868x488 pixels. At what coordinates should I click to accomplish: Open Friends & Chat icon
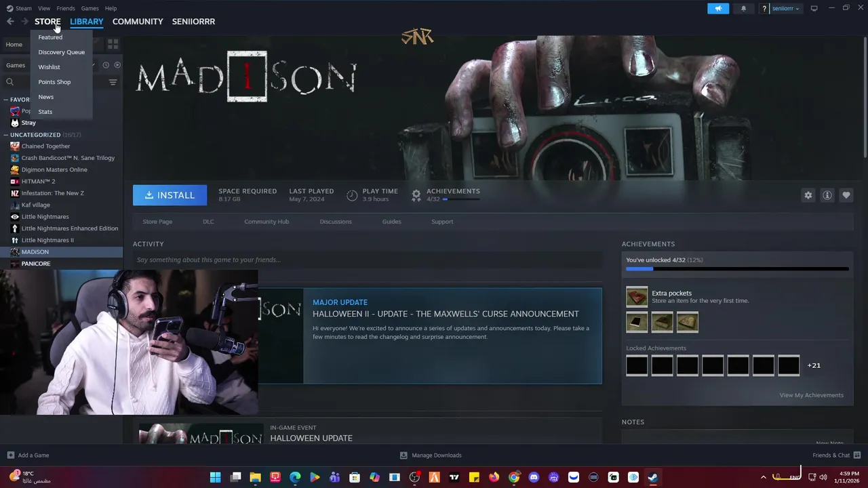tap(857, 455)
